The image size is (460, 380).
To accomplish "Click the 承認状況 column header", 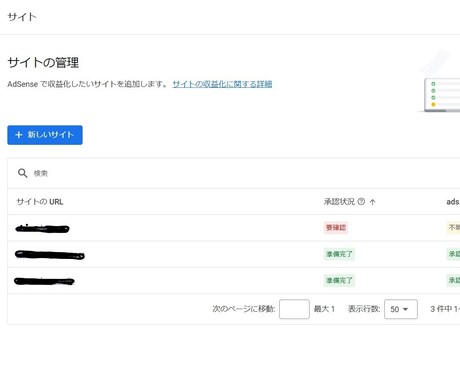I will (339, 201).
